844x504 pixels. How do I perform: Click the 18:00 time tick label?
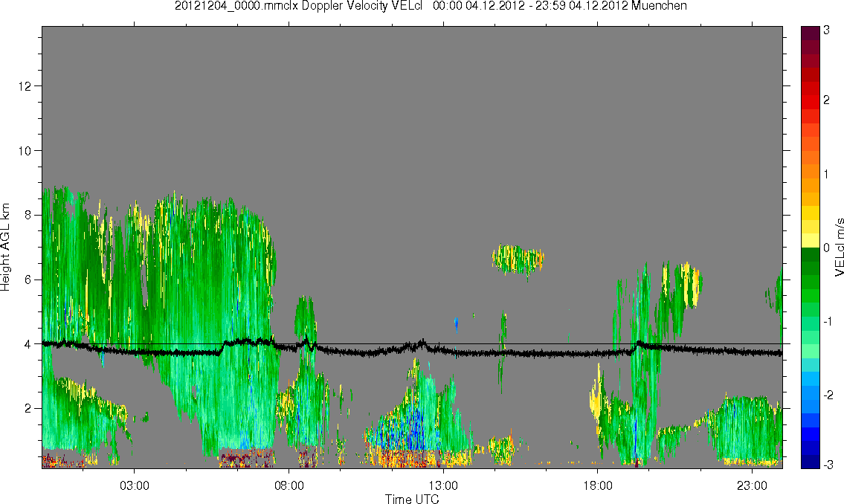point(598,485)
